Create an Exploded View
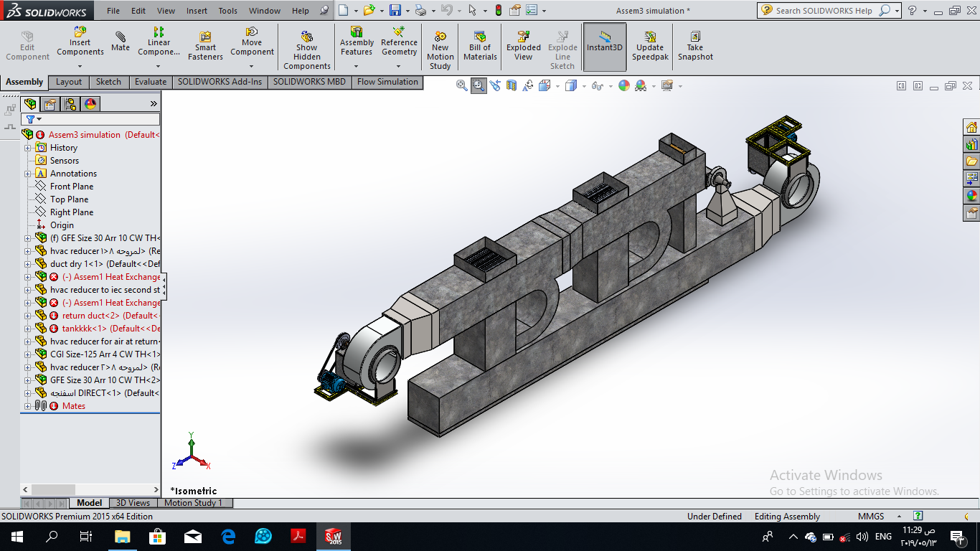This screenshot has width=980, height=551. 524,46
